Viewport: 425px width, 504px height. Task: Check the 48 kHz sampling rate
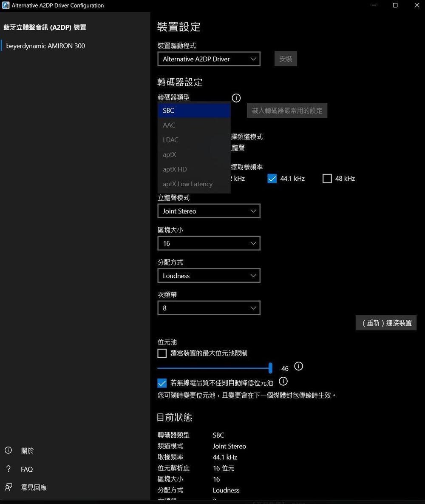click(x=327, y=179)
